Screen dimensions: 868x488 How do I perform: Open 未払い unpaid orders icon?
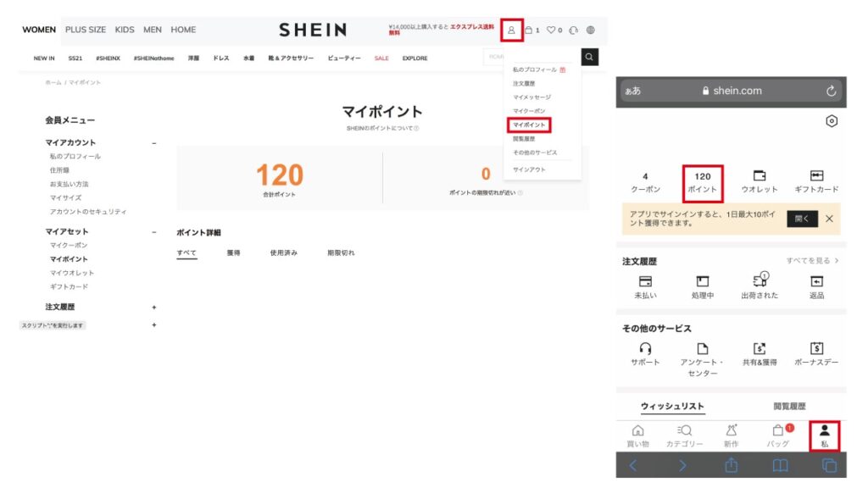point(645,281)
